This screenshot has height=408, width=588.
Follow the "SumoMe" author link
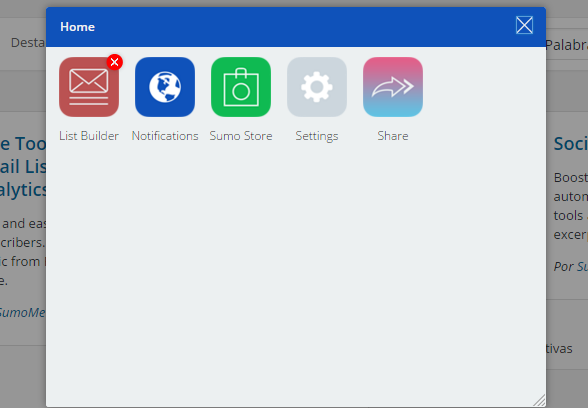[22, 312]
